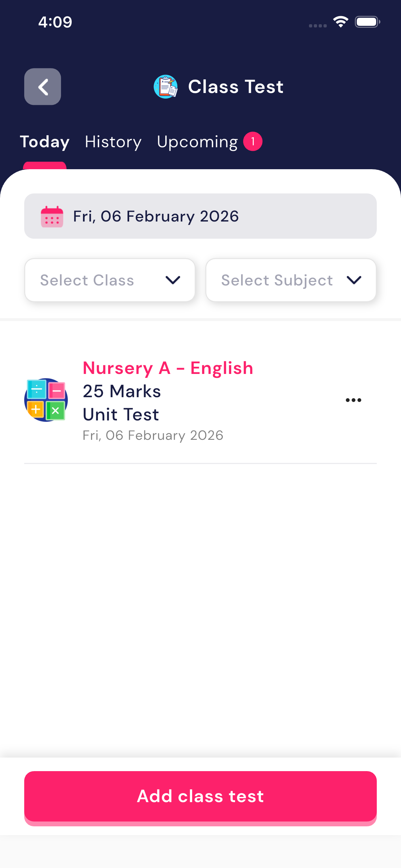This screenshot has height=868, width=401.
Task: Open the Upcoming tab
Action: [x=198, y=142]
